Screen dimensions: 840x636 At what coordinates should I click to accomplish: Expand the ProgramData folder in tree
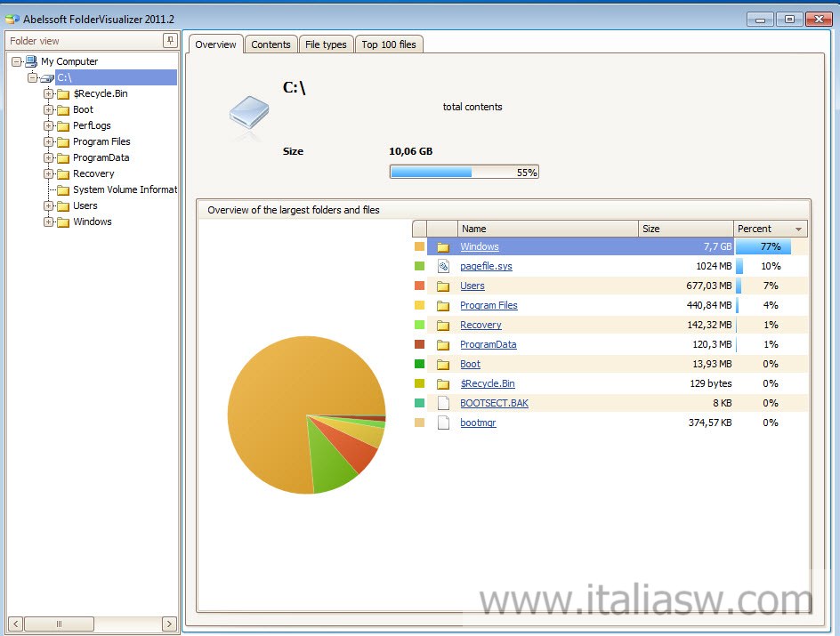click(x=49, y=158)
